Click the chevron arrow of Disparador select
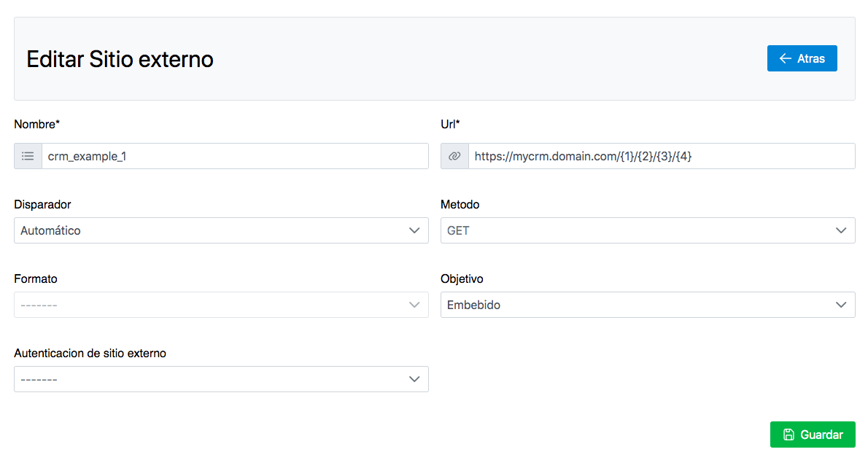This screenshot has width=868, height=452. pos(414,230)
